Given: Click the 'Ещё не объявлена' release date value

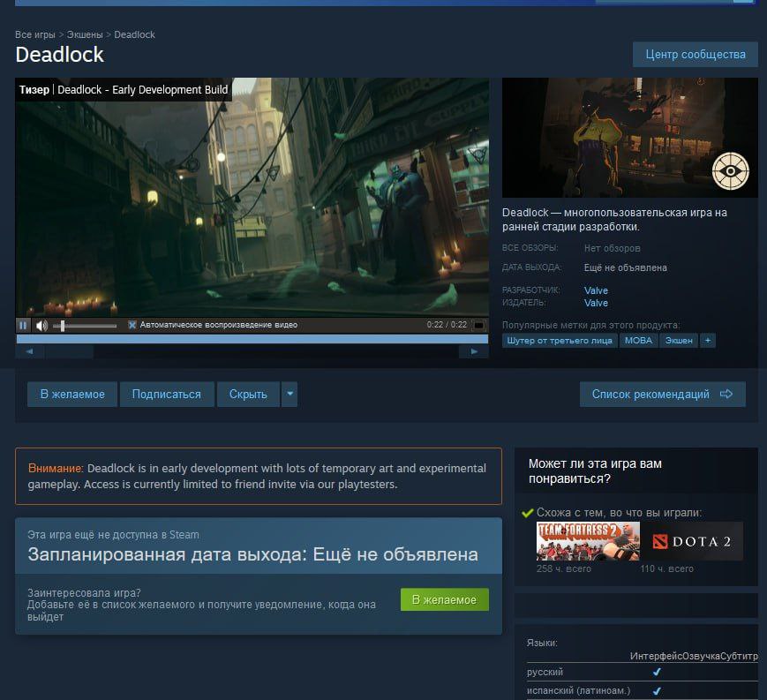Looking at the screenshot, I should pos(625,268).
